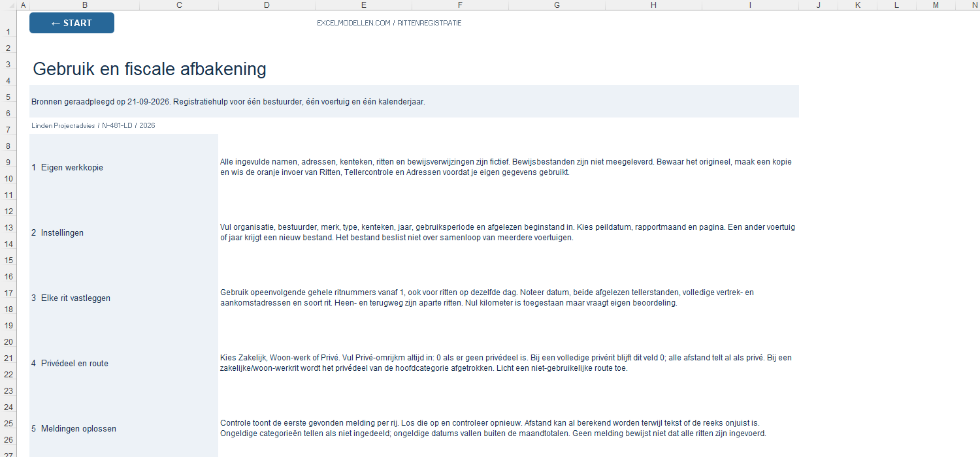This screenshot has width=980, height=457.
Task: Select column D via its header
Action: (x=267, y=5)
